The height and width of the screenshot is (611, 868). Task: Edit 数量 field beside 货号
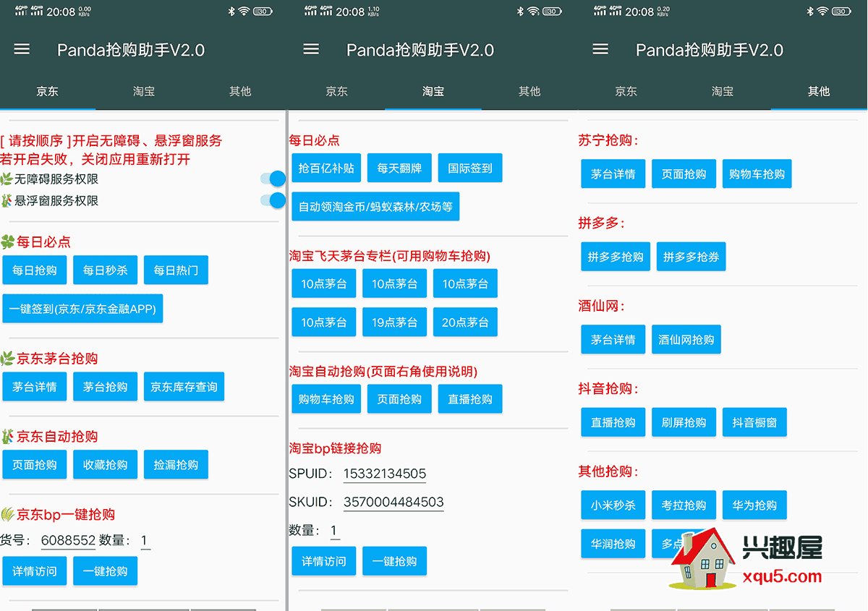click(145, 541)
